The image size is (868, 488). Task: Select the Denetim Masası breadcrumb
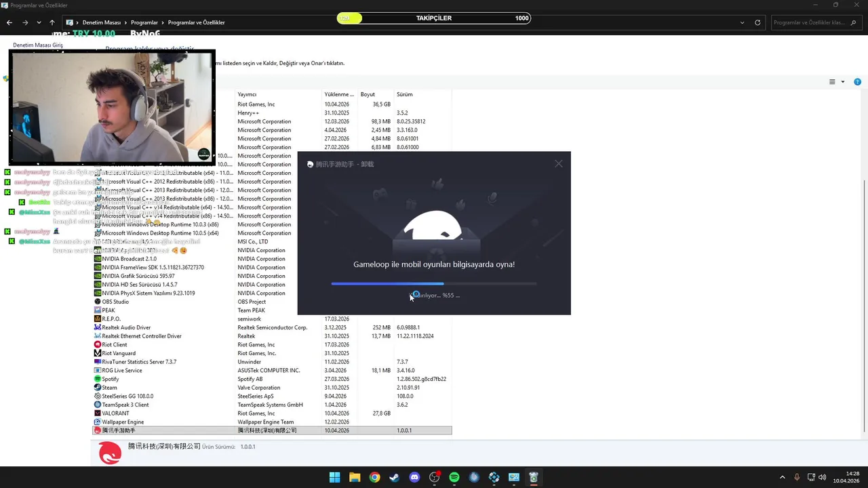pyautogui.click(x=101, y=22)
